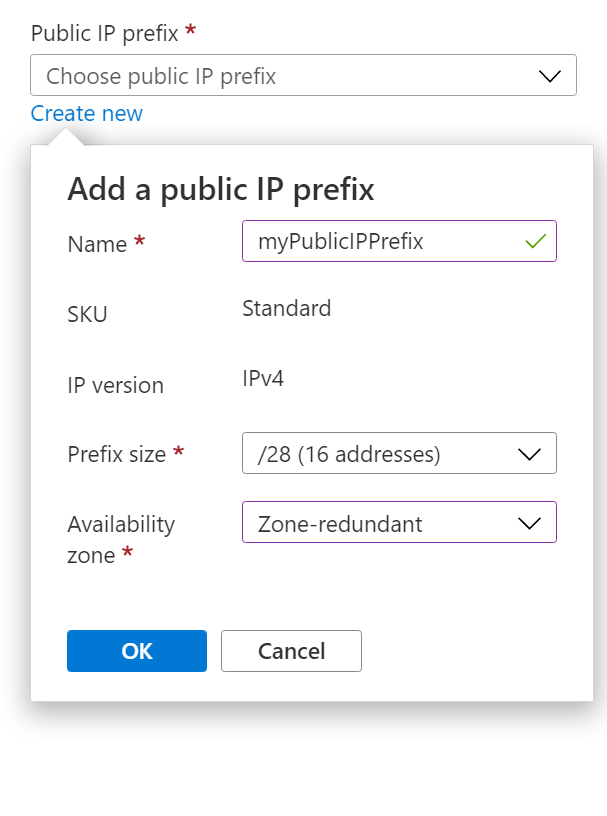Open the Choose public IP prefix dropdown

pyautogui.click(x=303, y=75)
